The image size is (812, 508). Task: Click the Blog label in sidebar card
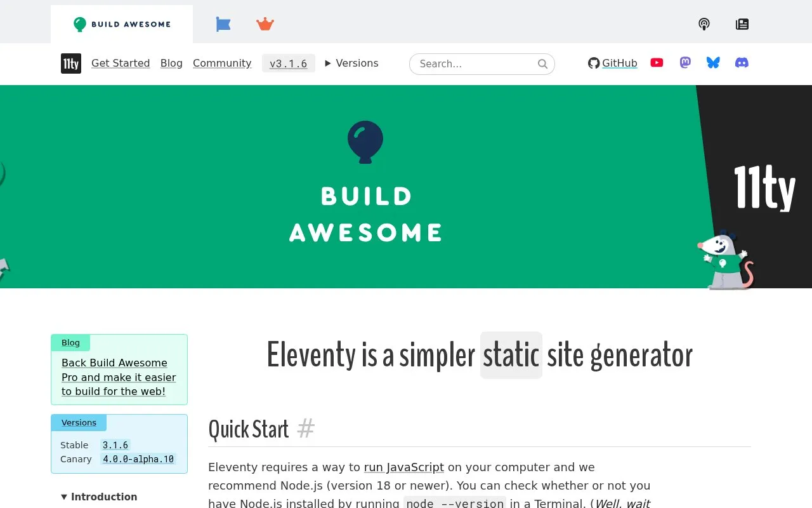point(70,343)
